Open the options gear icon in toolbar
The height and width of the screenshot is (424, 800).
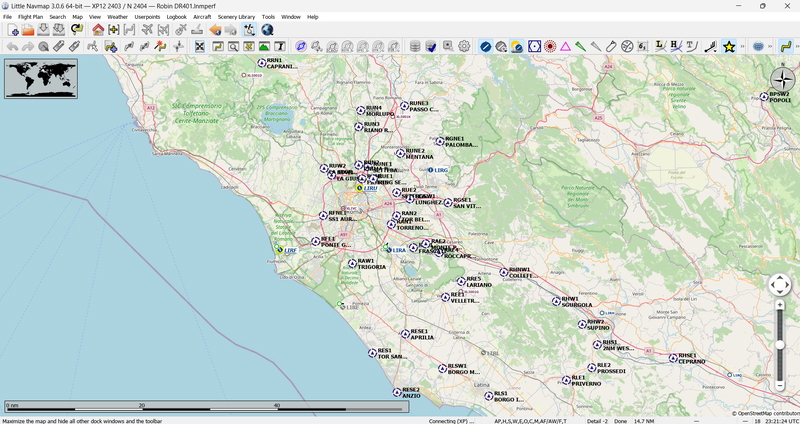pyautogui.click(x=464, y=46)
